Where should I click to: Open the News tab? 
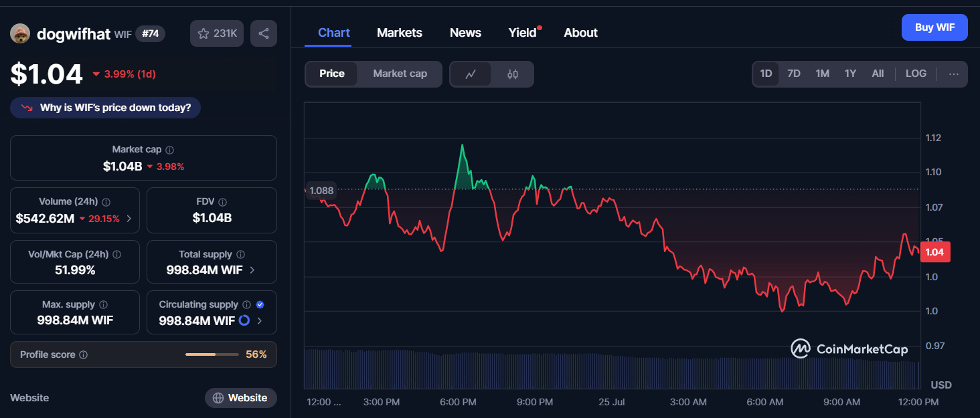pyautogui.click(x=465, y=33)
